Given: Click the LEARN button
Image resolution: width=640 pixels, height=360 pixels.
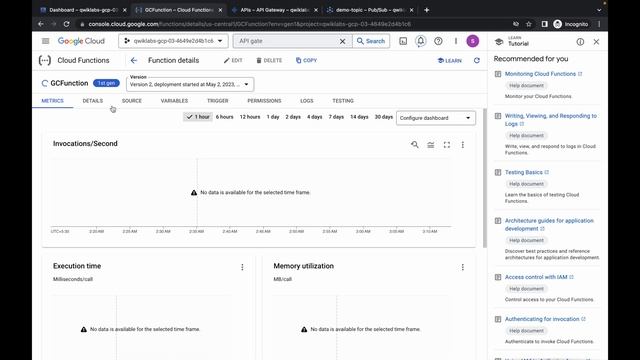Looking at the screenshot, I should (449, 60).
